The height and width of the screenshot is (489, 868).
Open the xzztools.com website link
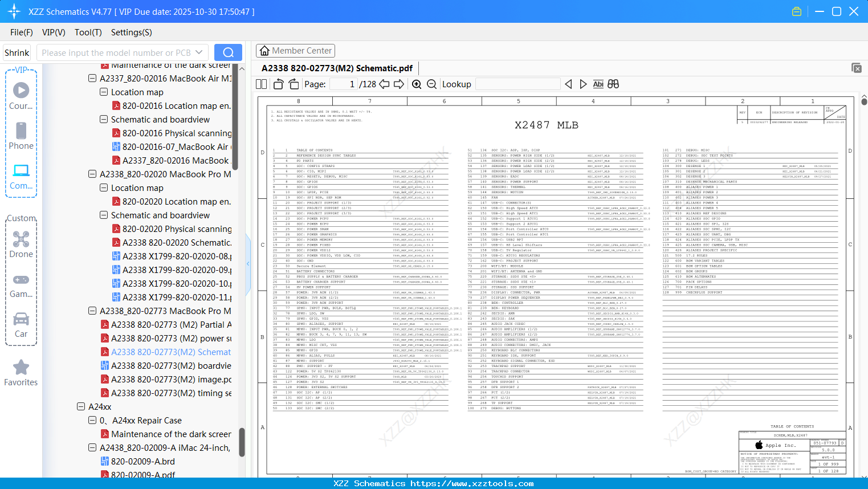point(472,483)
